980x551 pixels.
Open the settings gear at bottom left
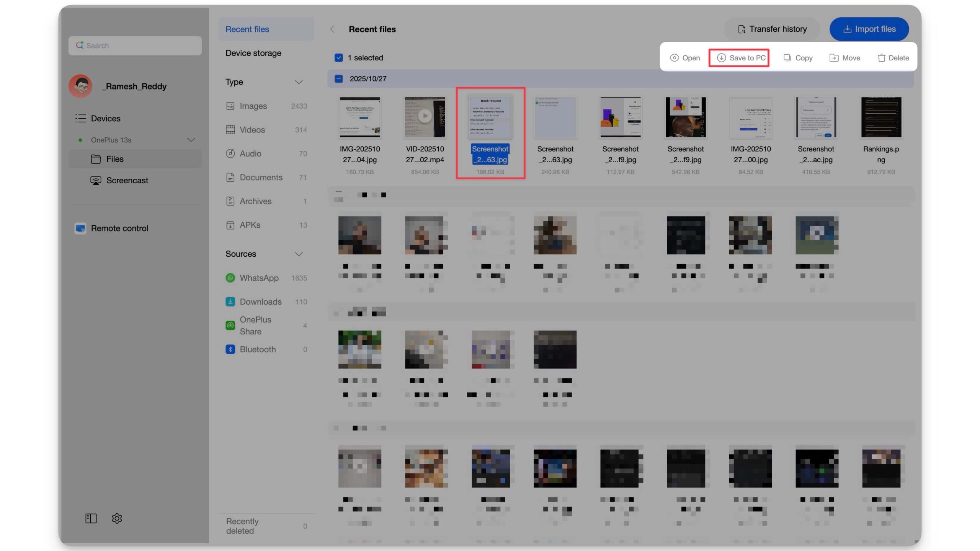(x=117, y=518)
